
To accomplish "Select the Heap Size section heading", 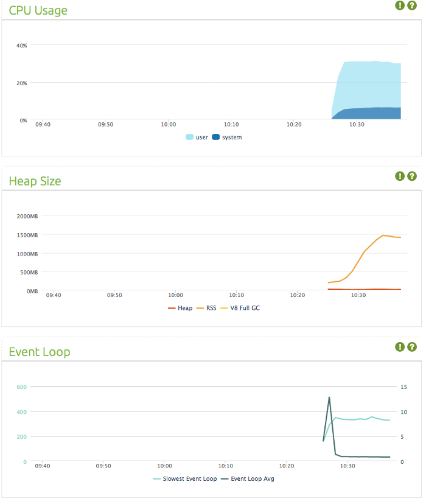I will tap(35, 181).
